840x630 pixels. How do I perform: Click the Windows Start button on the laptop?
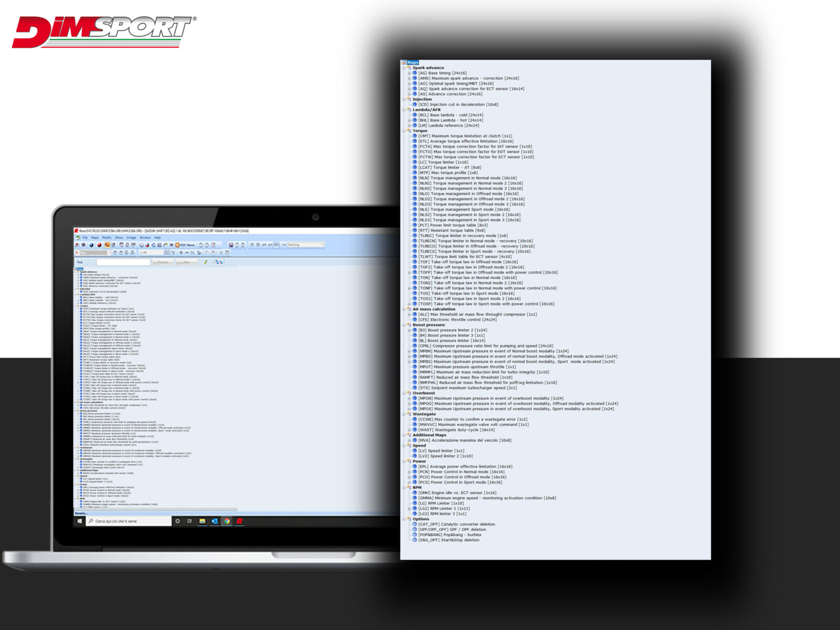[80, 521]
